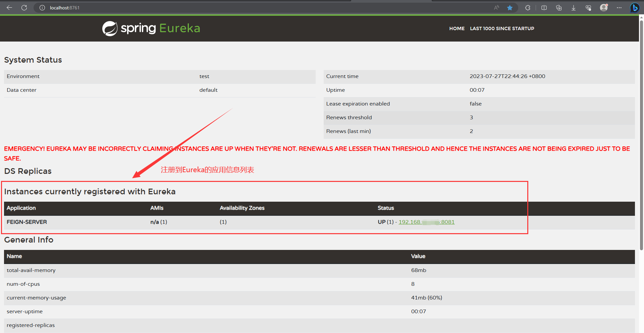Click the DS Replicas heading
This screenshot has width=644, height=333.
click(28, 171)
